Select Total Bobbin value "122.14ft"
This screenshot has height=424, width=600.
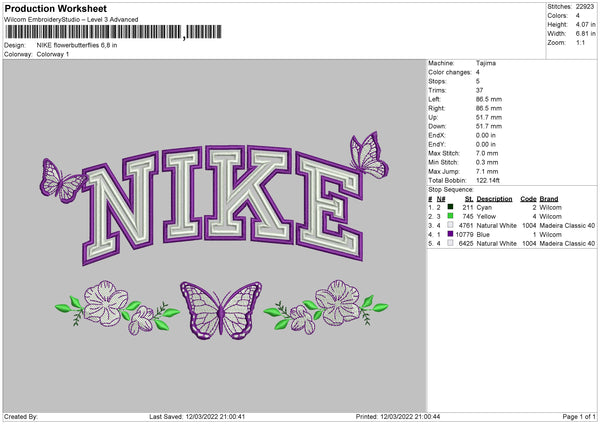[x=488, y=180]
